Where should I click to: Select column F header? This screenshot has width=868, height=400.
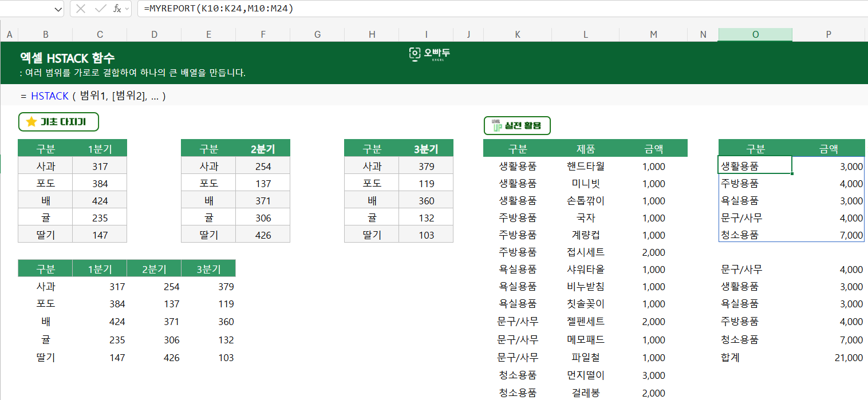263,35
